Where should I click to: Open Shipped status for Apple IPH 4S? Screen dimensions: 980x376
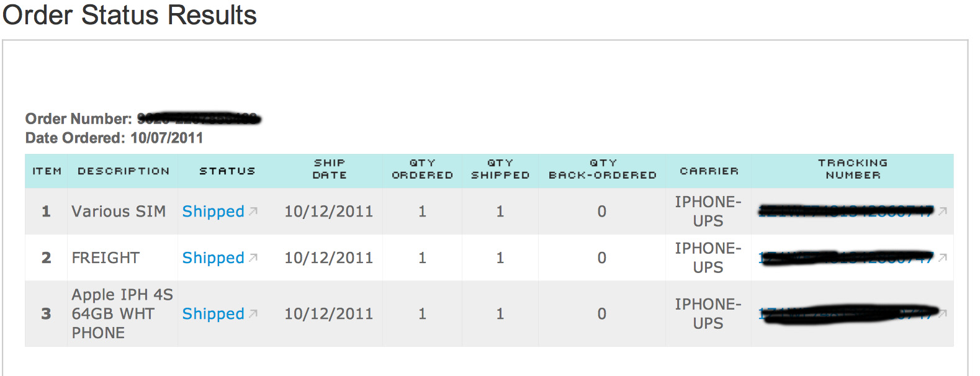pos(213,314)
